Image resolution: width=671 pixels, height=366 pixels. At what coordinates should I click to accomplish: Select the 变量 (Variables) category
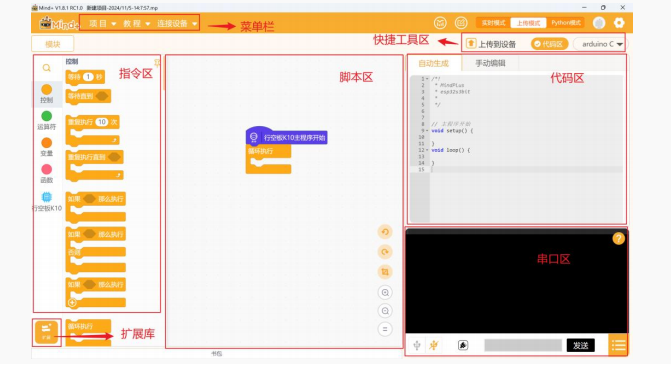47,147
